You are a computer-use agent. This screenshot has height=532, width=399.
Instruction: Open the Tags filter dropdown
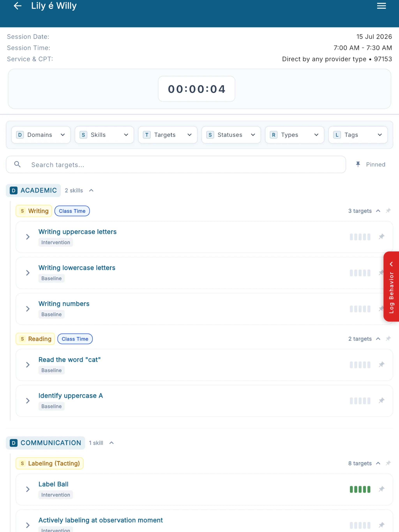click(x=358, y=135)
